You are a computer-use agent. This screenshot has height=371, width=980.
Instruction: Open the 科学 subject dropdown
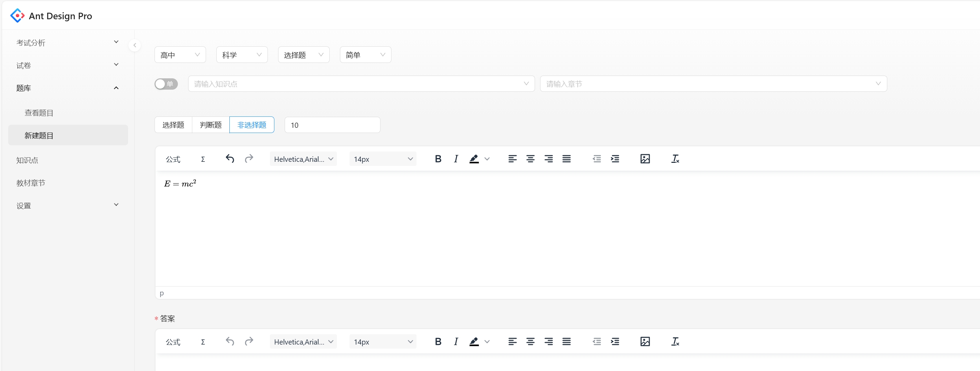tap(242, 55)
